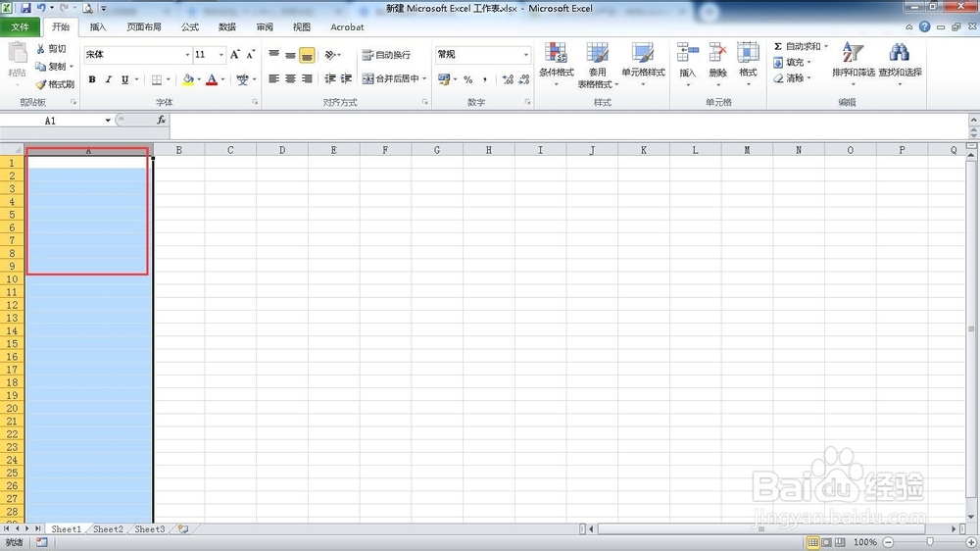
Task: Center text horizontally
Action: click(x=290, y=78)
